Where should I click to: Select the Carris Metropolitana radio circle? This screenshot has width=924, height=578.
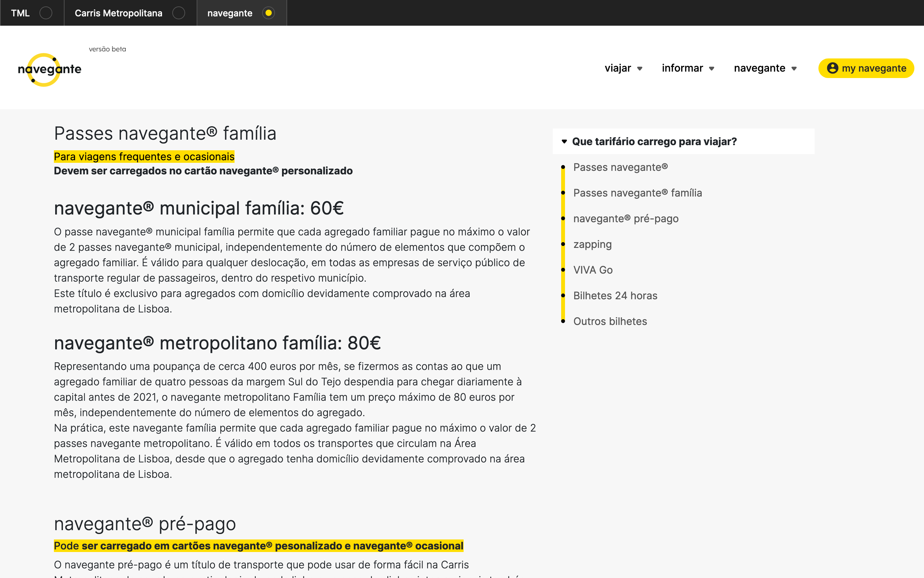179,13
